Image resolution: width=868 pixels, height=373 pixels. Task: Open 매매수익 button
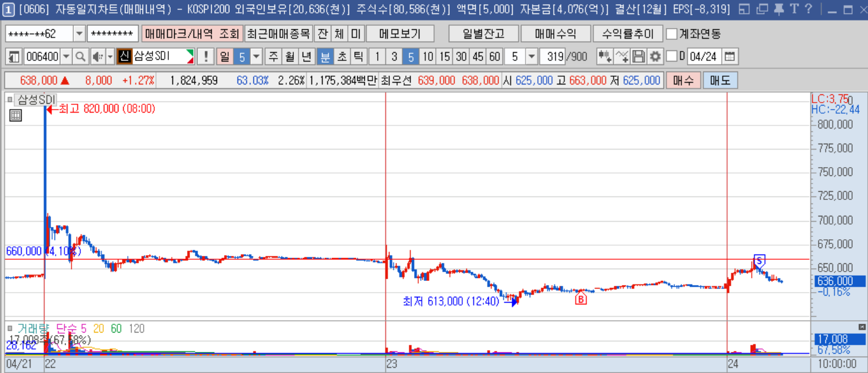pos(555,34)
